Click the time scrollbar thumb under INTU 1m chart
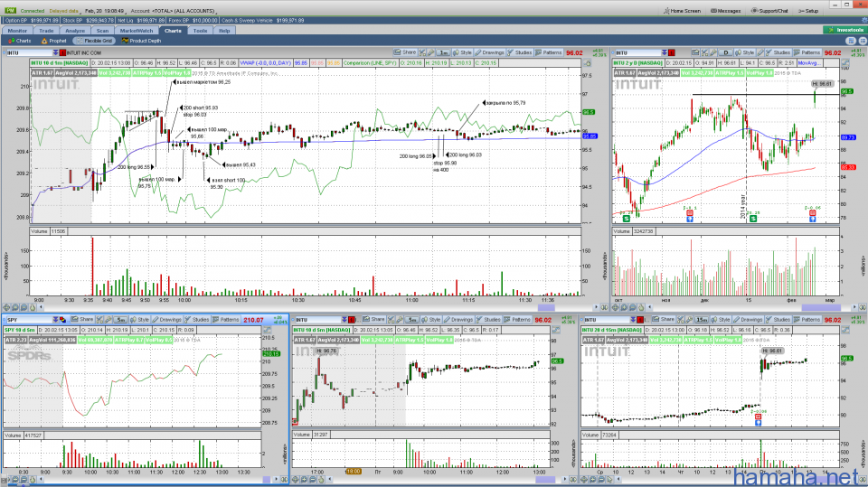This screenshot has width=868, height=487. point(546,307)
